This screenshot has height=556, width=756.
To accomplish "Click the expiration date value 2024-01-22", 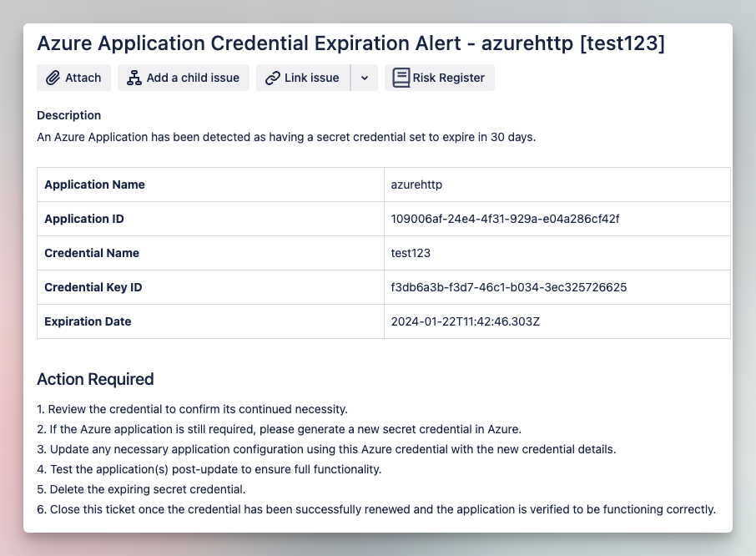I will (x=466, y=321).
